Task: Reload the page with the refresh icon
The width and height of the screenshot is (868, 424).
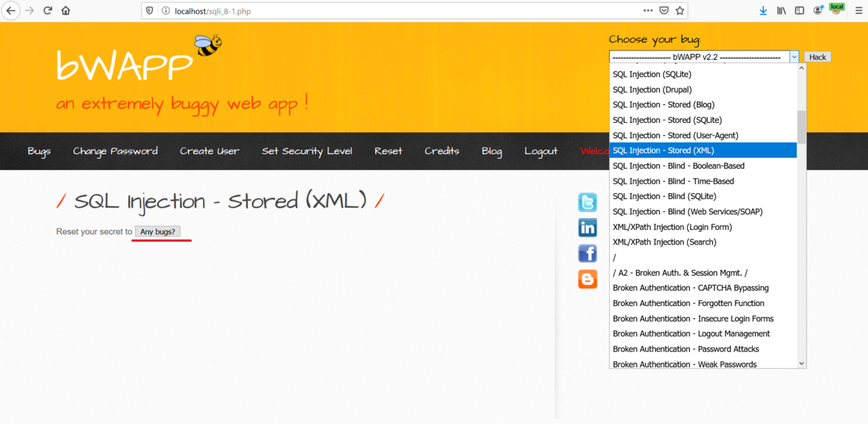Action: [x=48, y=11]
